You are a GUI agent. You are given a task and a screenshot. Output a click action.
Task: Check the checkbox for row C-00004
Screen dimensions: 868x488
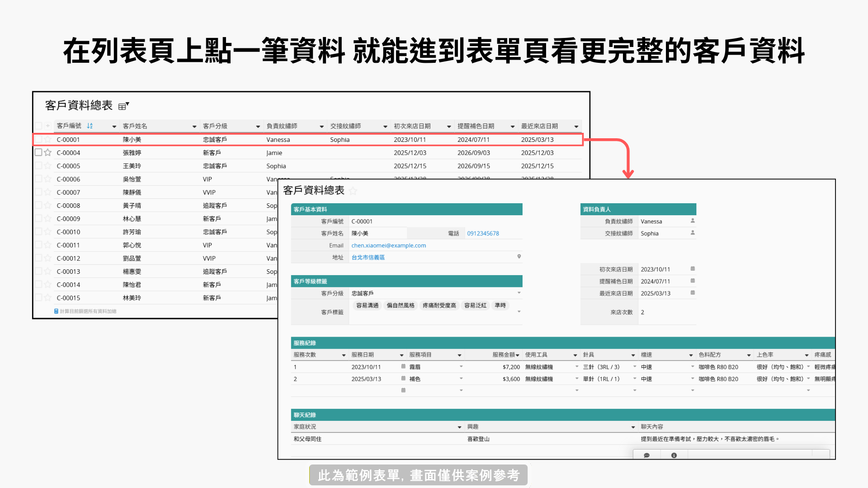38,153
